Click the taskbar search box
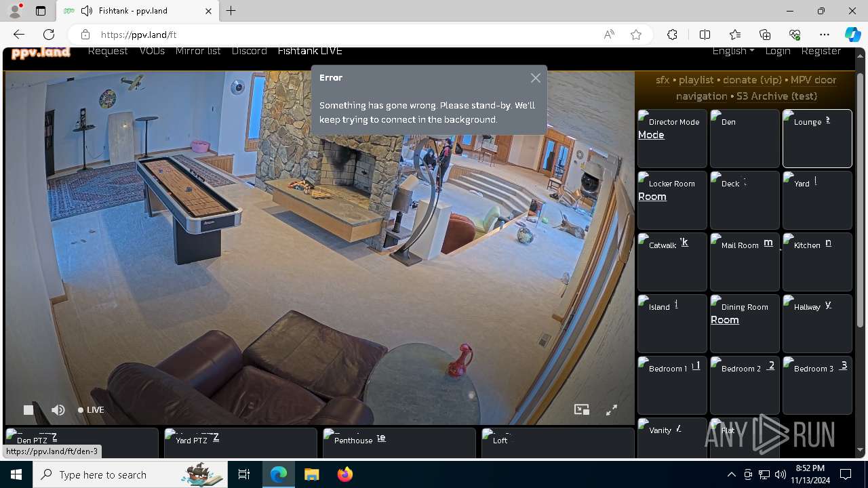 click(x=130, y=474)
